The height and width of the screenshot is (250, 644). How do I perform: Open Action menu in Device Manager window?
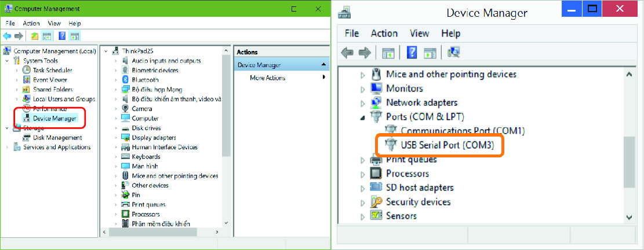pyautogui.click(x=384, y=34)
